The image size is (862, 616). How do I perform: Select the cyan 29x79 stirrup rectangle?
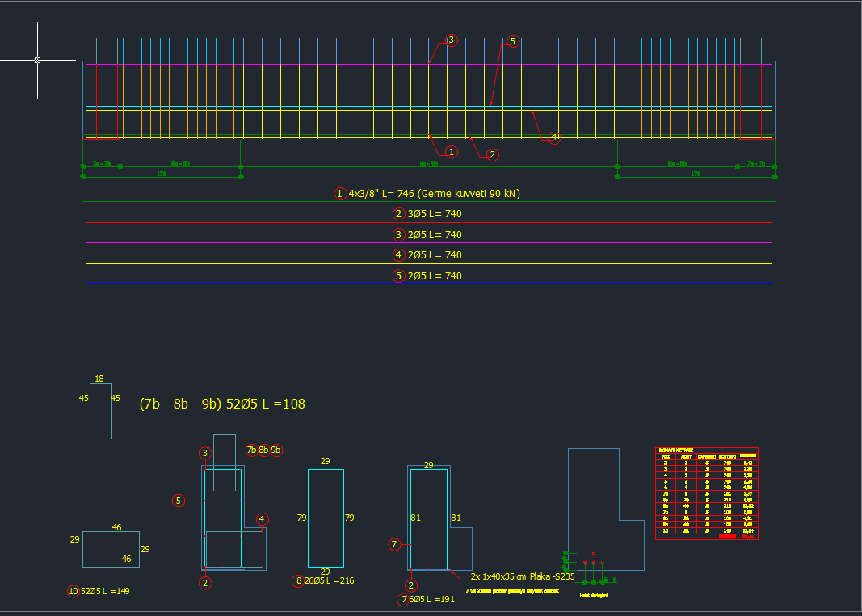309,518
